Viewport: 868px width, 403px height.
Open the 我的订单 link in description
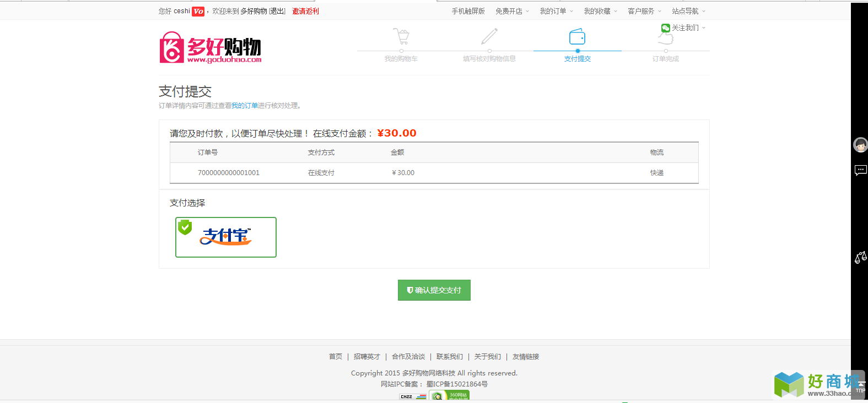245,106
